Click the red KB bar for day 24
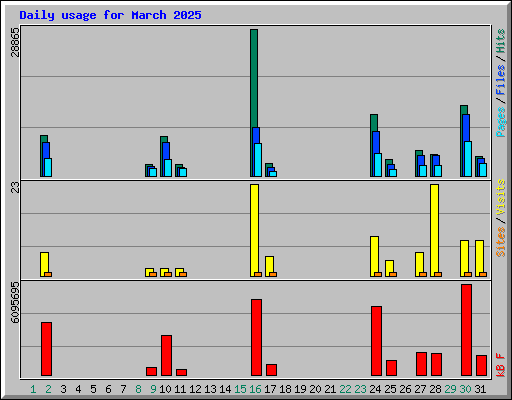This screenshot has width=512, height=400. [x=376, y=341]
